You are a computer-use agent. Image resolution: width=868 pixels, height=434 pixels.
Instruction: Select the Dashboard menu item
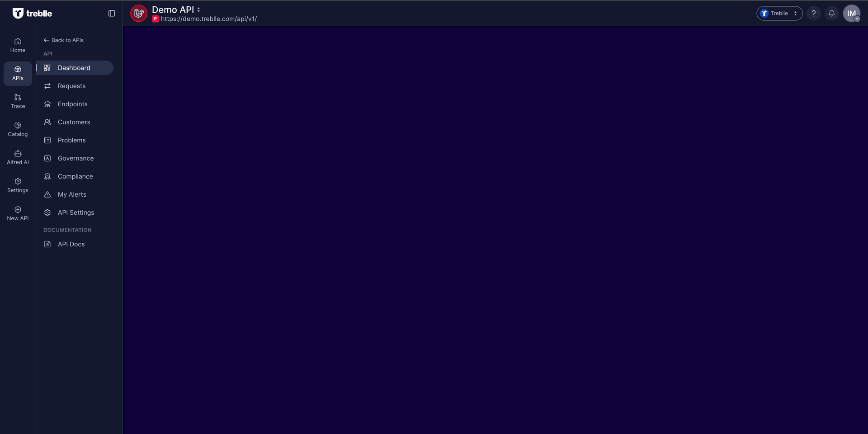tap(75, 68)
